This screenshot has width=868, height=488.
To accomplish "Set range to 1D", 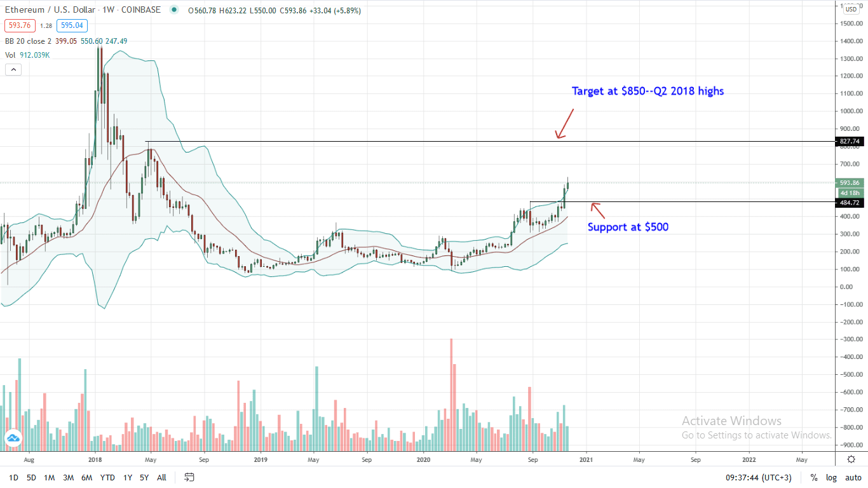I will pos(12,477).
